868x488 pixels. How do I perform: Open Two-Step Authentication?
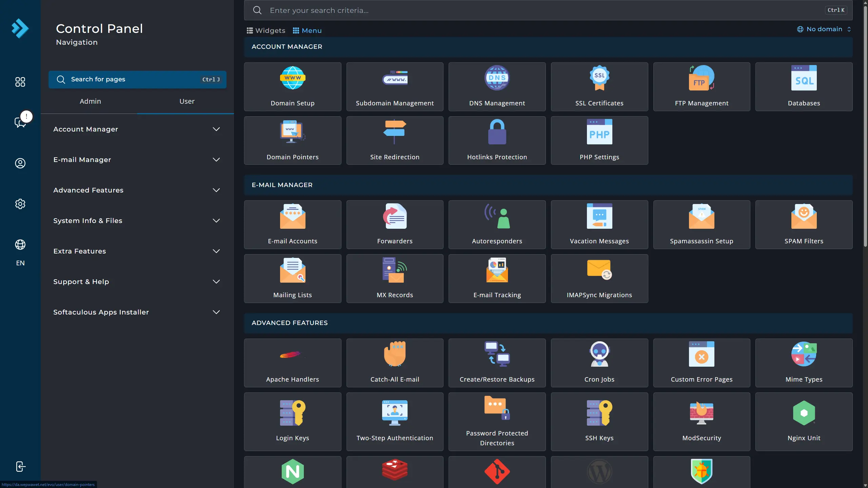tap(395, 422)
